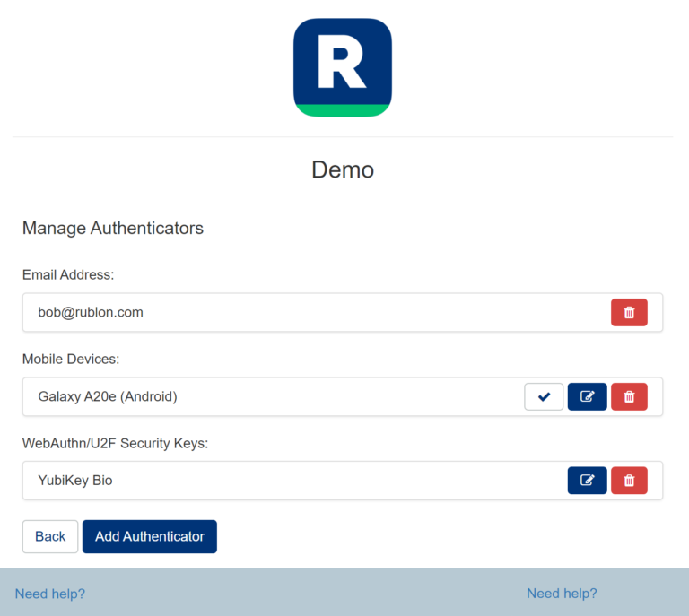
Task: Click the bob@rublon.com email entry text
Action: click(91, 312)
